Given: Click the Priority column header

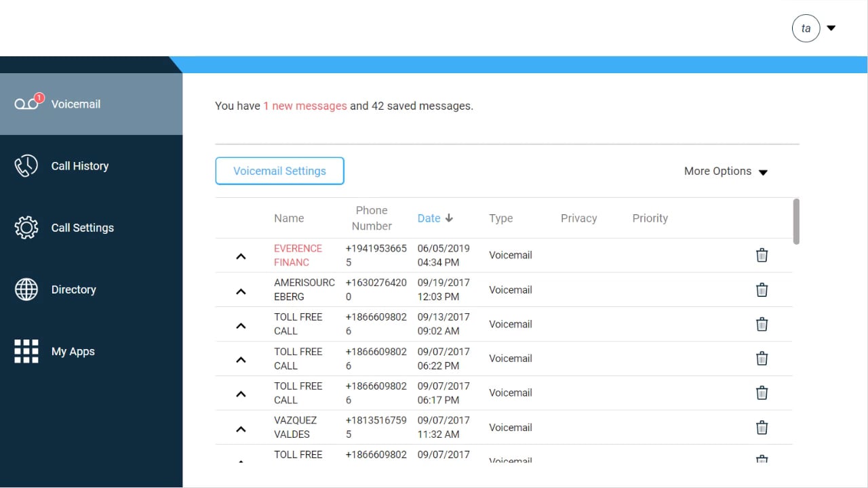Looking at the screenshot, I should [x=650, y=218].
